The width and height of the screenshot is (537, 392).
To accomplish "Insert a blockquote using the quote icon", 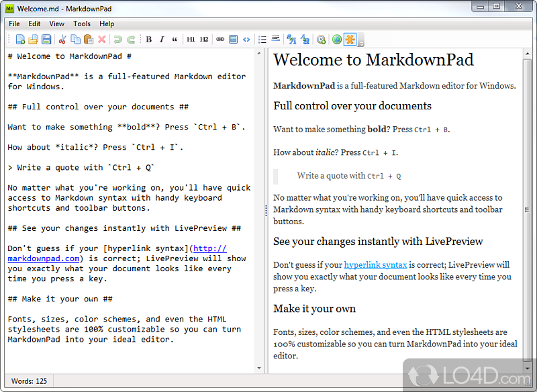I will 175,40.
